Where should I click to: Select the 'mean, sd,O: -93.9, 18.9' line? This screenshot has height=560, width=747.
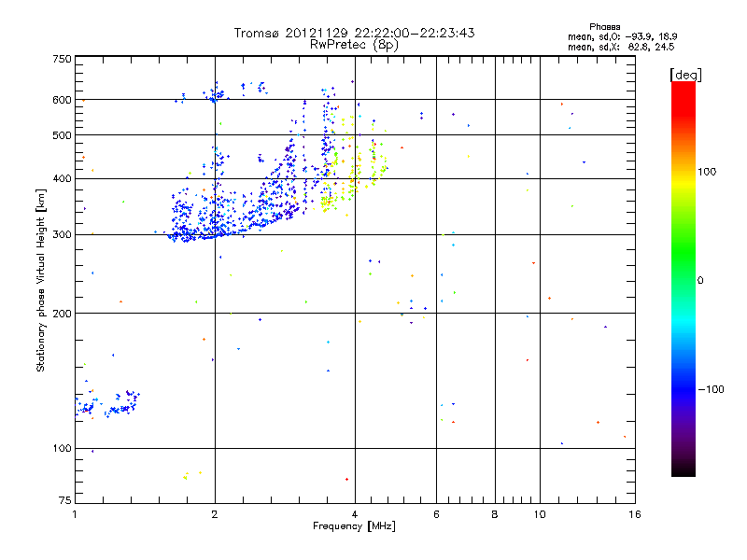coord(623,36)
